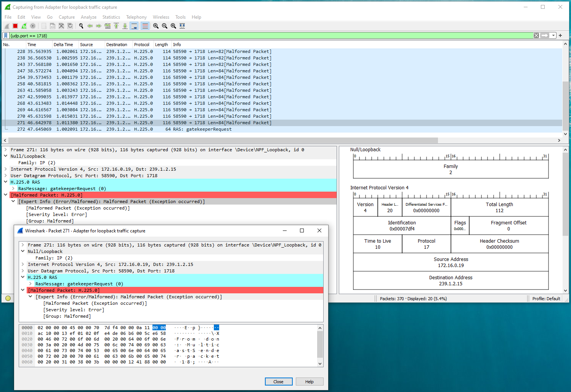Select packet number 228 row
The height and width of the screenshot is (392, 571).
(282, 51)
